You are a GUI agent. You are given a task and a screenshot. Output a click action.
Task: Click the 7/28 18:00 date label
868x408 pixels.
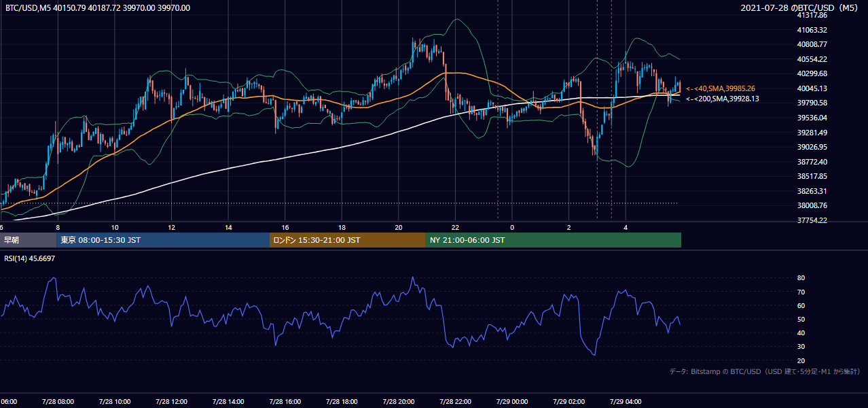click(x=340, y=402)
